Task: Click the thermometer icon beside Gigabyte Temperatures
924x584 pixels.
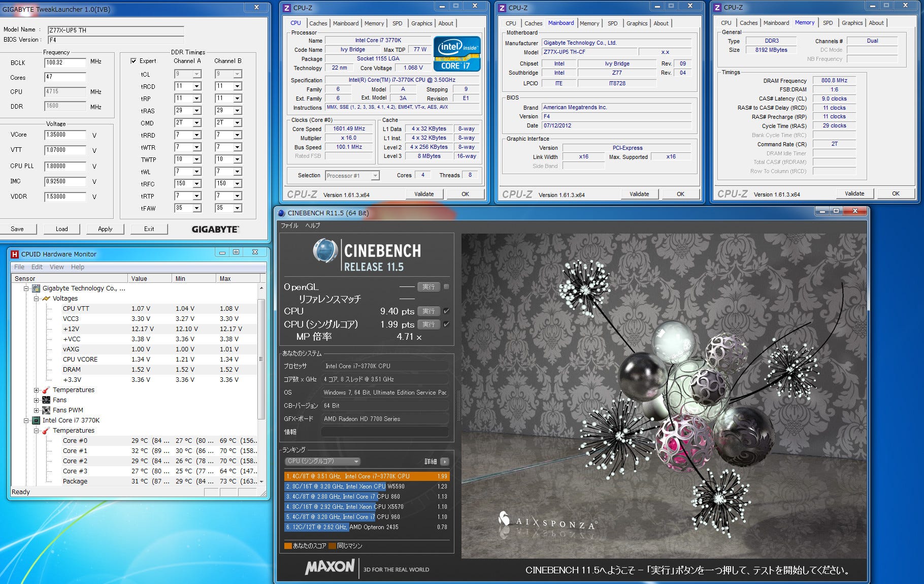Action: (x=46, y=390)
